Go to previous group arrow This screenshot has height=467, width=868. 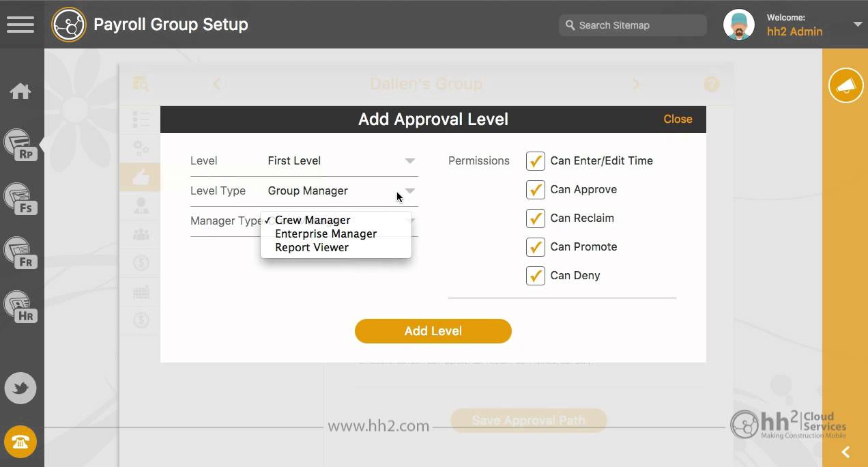click(217, 84)
